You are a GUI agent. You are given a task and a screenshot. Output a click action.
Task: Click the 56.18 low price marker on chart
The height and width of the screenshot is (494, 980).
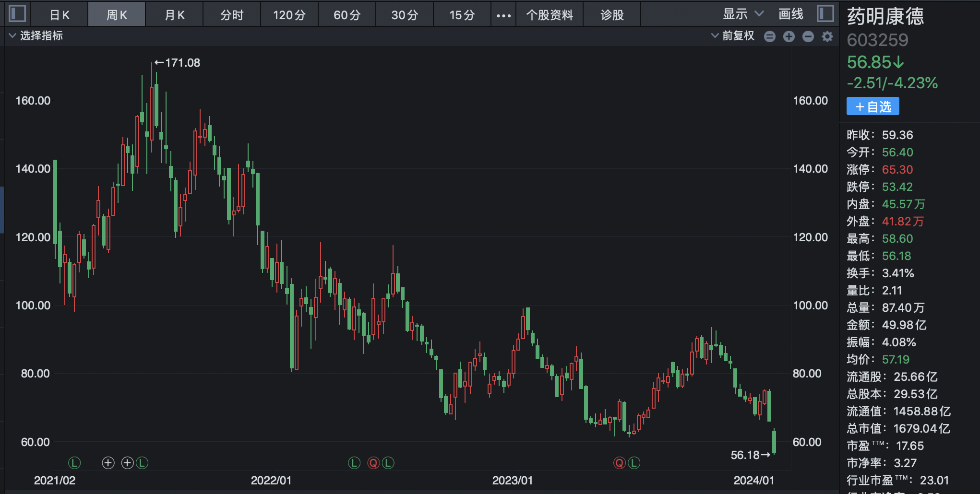[745, 454]
